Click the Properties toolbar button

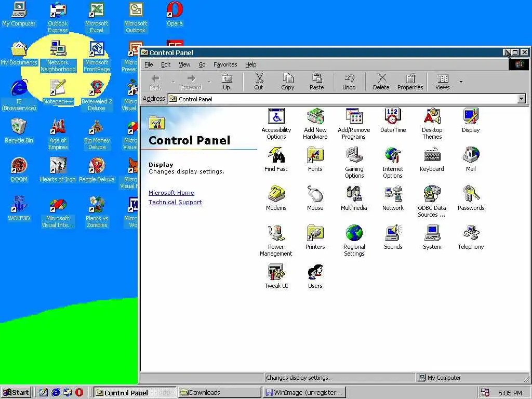pos(410,82)
